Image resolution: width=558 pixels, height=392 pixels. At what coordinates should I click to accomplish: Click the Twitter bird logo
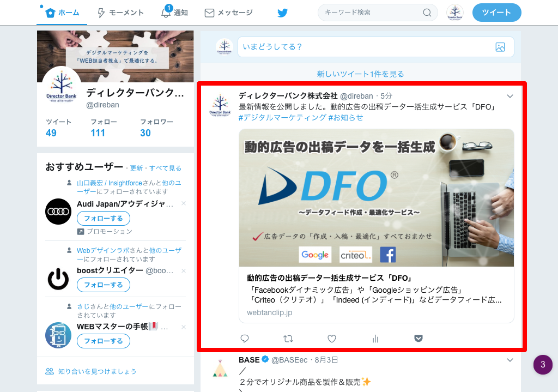click(x=282, y=13)
